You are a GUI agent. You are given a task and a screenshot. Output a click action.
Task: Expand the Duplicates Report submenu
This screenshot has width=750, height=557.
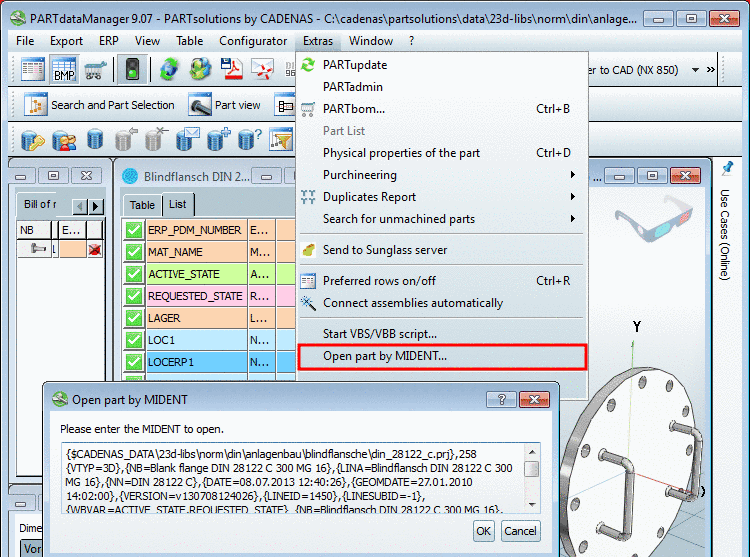tap(441, 197)
